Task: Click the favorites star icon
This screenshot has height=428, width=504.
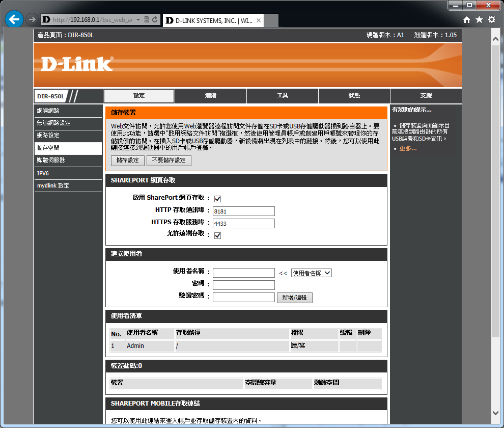Action: click(x=479, y=19)
